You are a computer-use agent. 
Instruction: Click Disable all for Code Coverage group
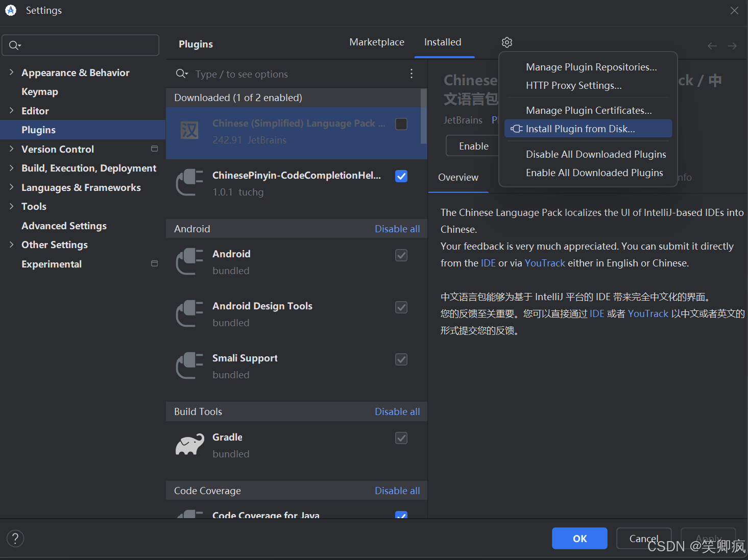point(397,491)
